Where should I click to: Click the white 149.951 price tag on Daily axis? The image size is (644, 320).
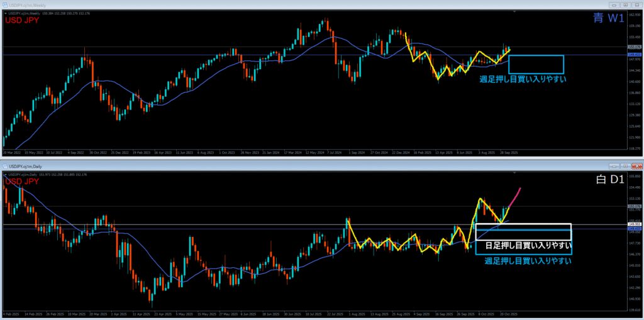click(634, 224)
